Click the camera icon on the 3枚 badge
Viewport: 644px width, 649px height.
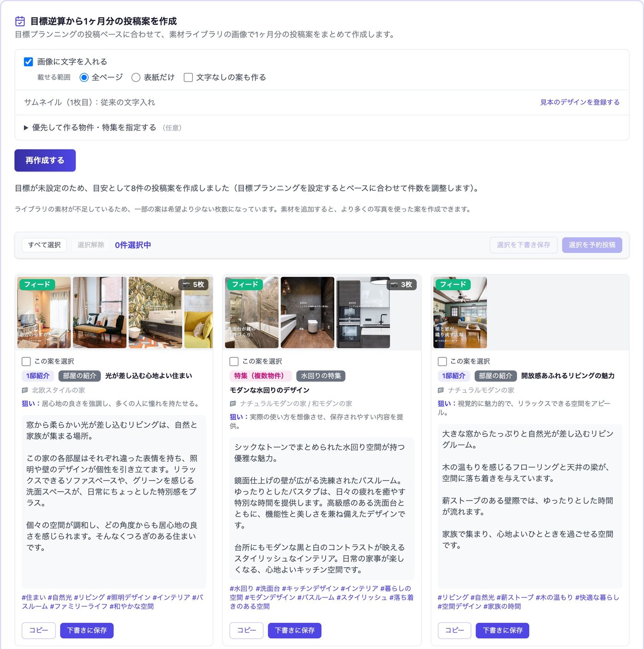click(394, 285)
